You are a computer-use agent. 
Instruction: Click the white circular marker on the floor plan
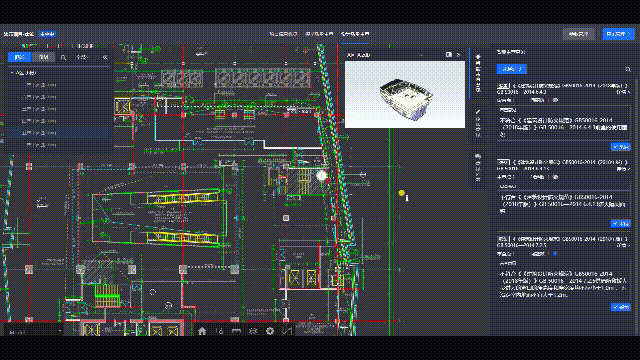(322, 176)
